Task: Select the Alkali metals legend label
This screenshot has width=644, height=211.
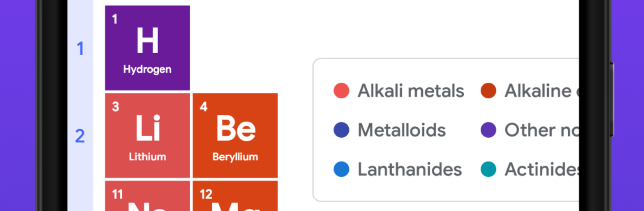Action: coord(411,91)
